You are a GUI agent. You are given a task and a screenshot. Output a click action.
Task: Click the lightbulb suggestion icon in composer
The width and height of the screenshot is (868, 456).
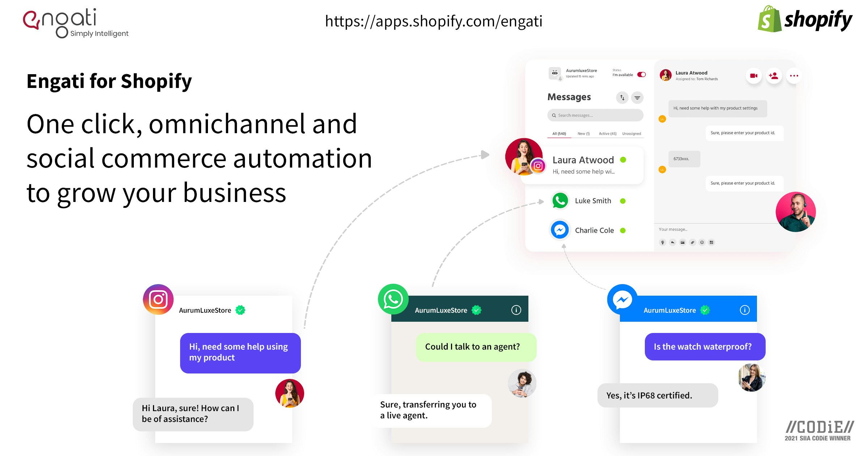click(663, 242)
